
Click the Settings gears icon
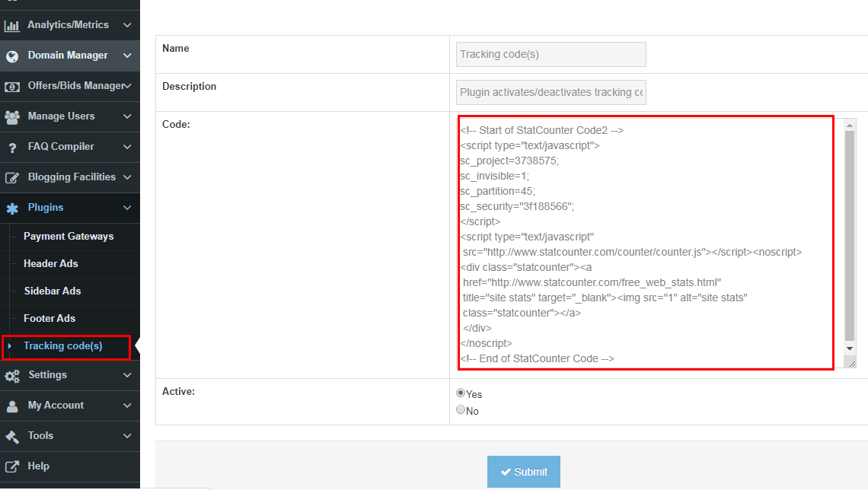pos(12,376)
